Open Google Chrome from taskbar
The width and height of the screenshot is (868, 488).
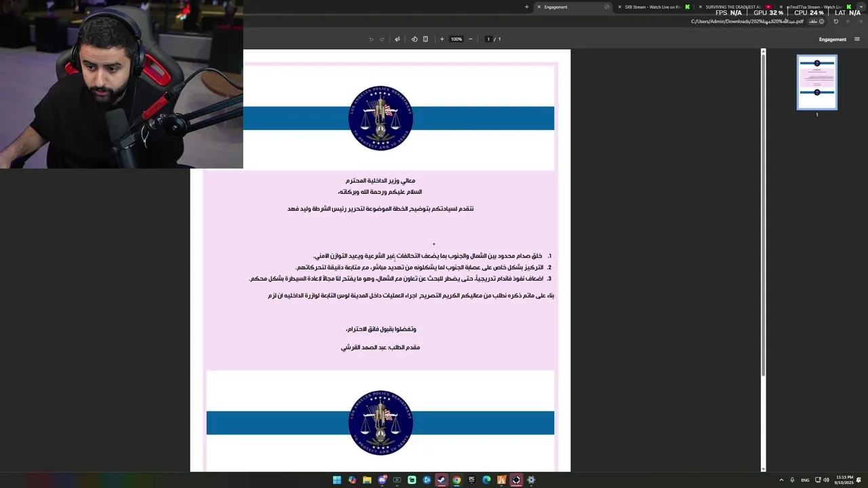pyautogui.click(x=456, y=480)
